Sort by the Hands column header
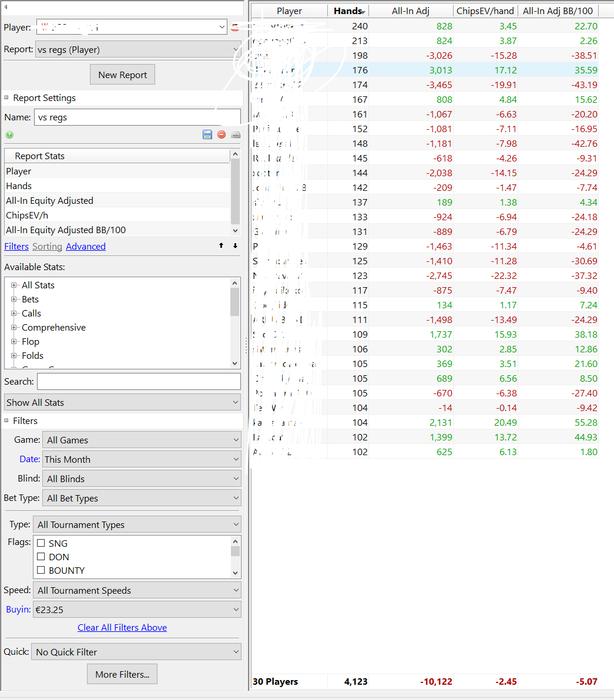 point(348,11)
